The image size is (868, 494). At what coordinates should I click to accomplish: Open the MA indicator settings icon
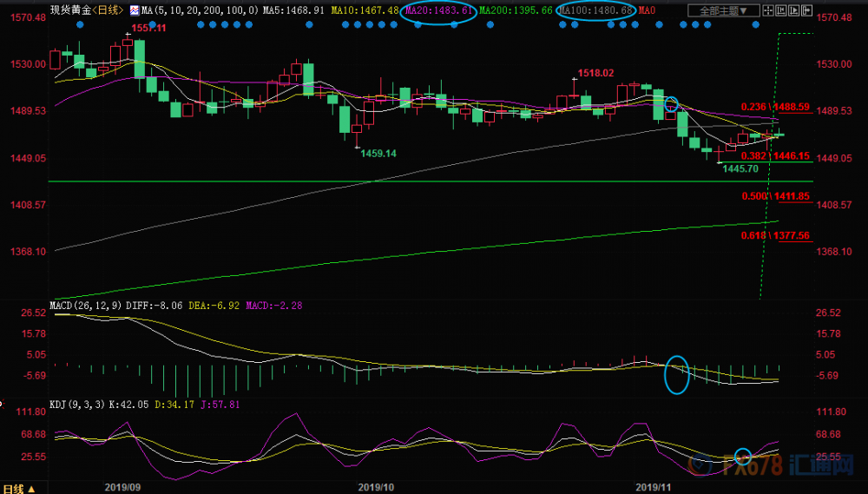coord(135,10)
